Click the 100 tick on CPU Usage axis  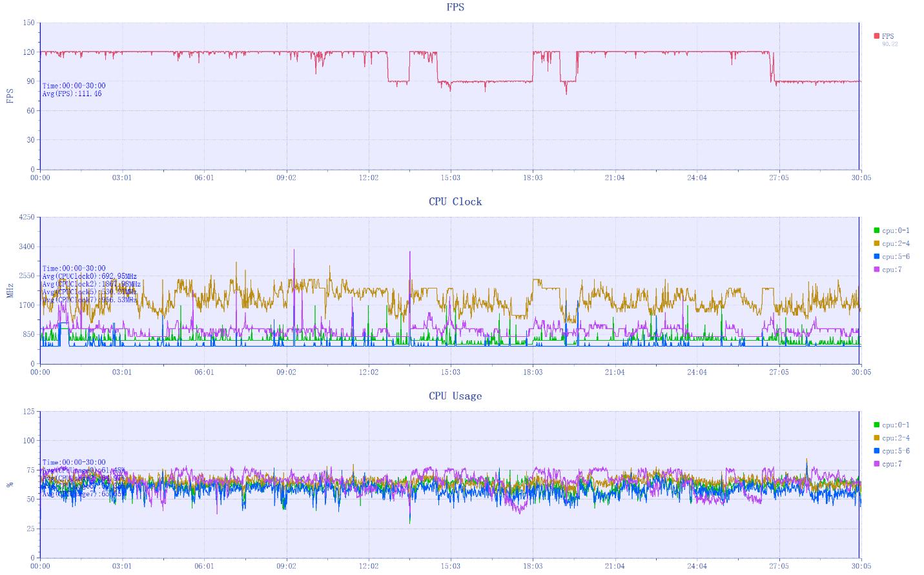pos(28,441)
